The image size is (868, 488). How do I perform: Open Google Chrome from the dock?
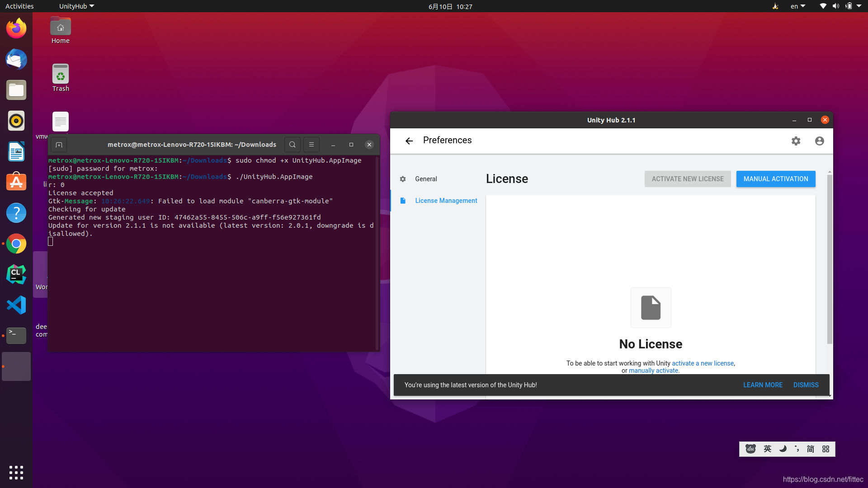[x=16, y=244]
